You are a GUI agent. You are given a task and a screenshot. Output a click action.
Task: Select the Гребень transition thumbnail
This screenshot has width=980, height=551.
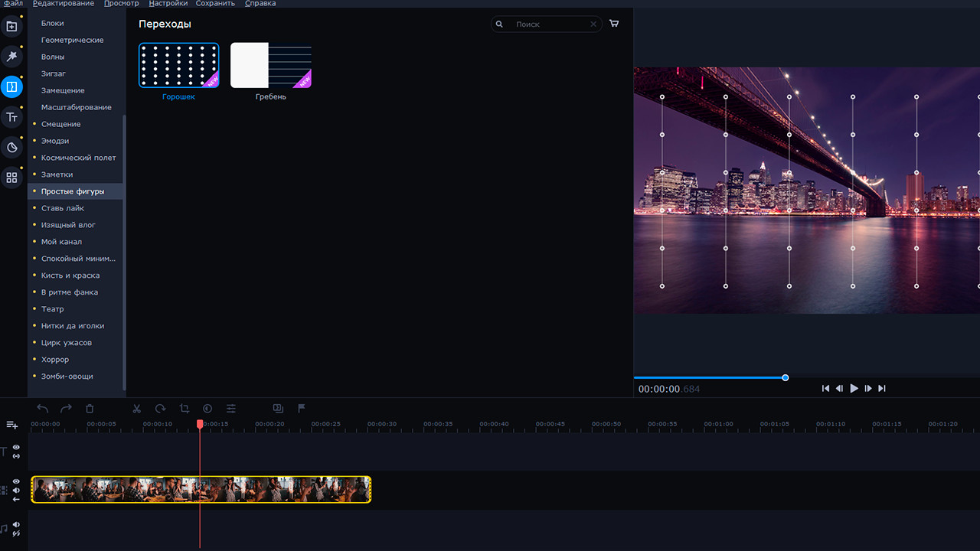(x=271, y=66)
